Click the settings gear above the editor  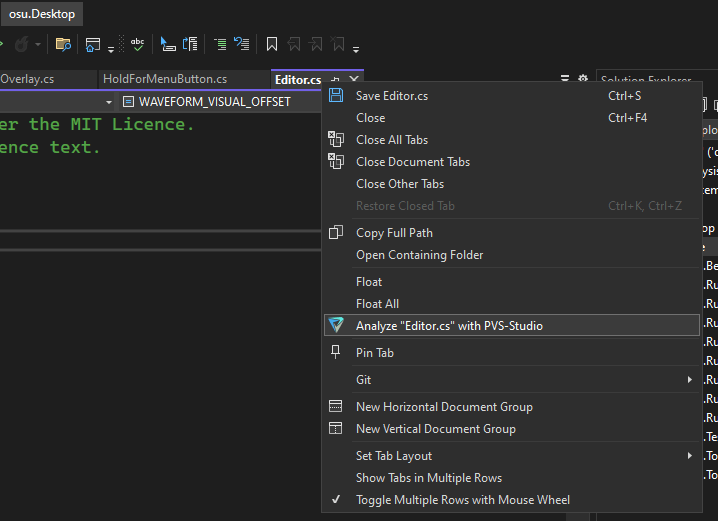tap(582, 80)
